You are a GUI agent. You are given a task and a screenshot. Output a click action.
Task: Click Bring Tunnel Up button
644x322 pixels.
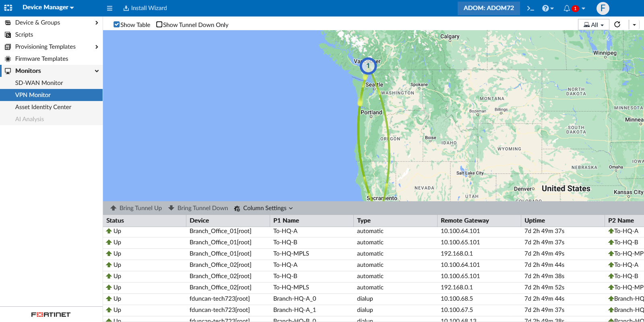136,208
